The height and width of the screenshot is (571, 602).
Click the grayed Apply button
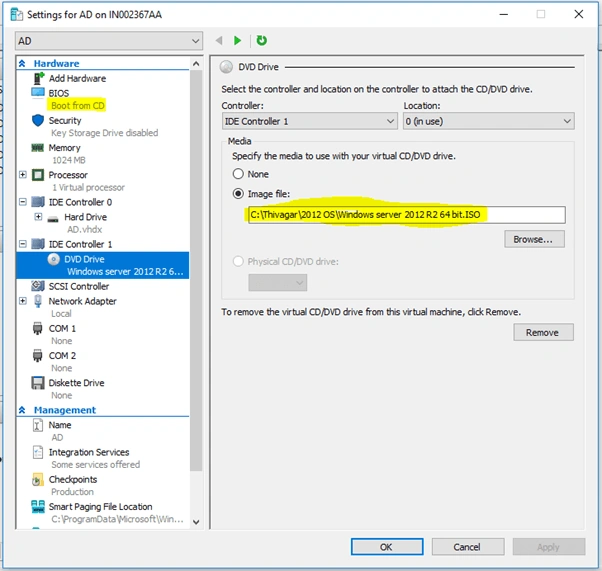coord(549,547)
